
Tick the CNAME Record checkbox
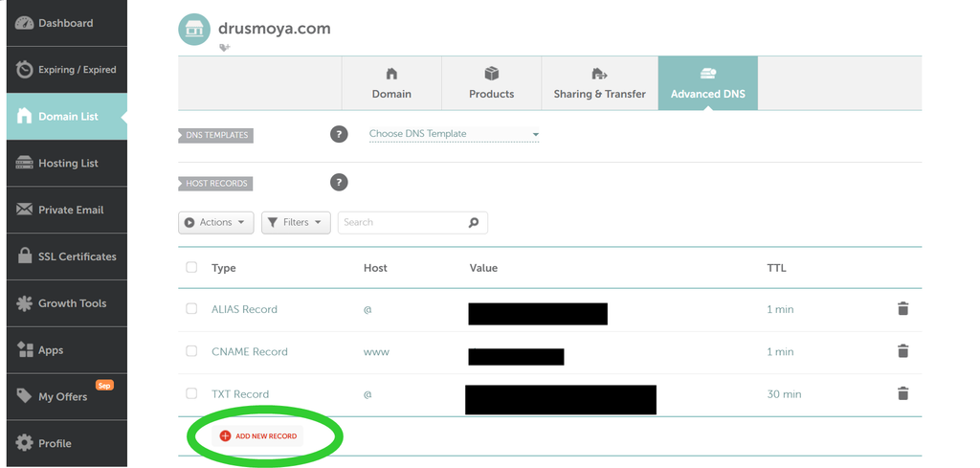[x=191, y=351]
